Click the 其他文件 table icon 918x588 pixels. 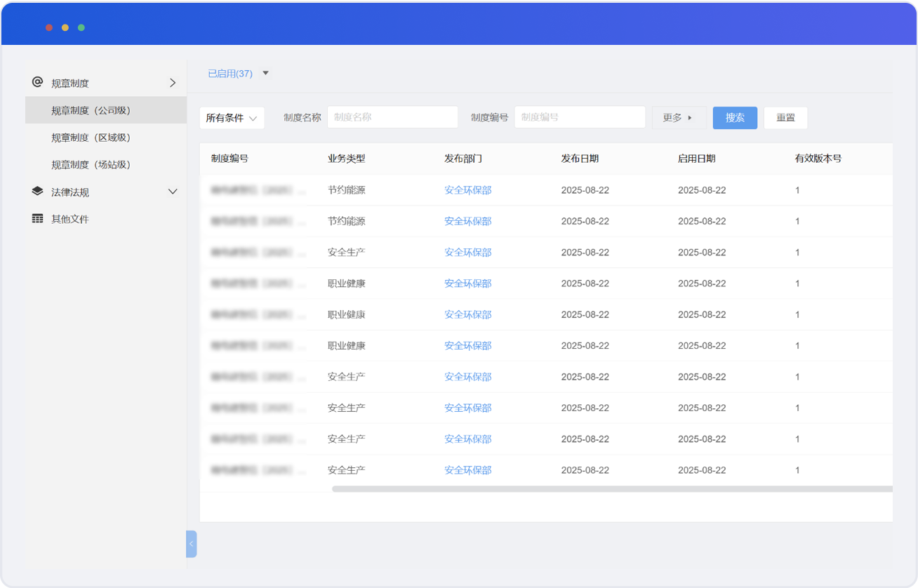(38, 219)
